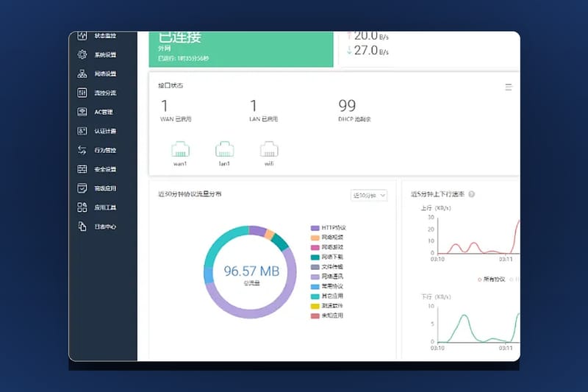Select the wan1 port icon
The width and height of the screenshot is (588, 392).
(x=180, y=149)
